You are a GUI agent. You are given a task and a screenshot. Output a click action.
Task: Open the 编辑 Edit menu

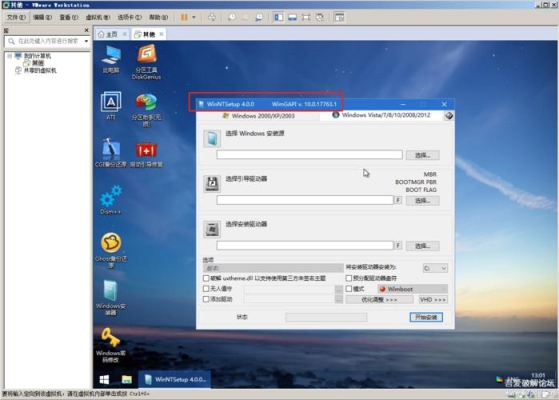pos(42,17)
